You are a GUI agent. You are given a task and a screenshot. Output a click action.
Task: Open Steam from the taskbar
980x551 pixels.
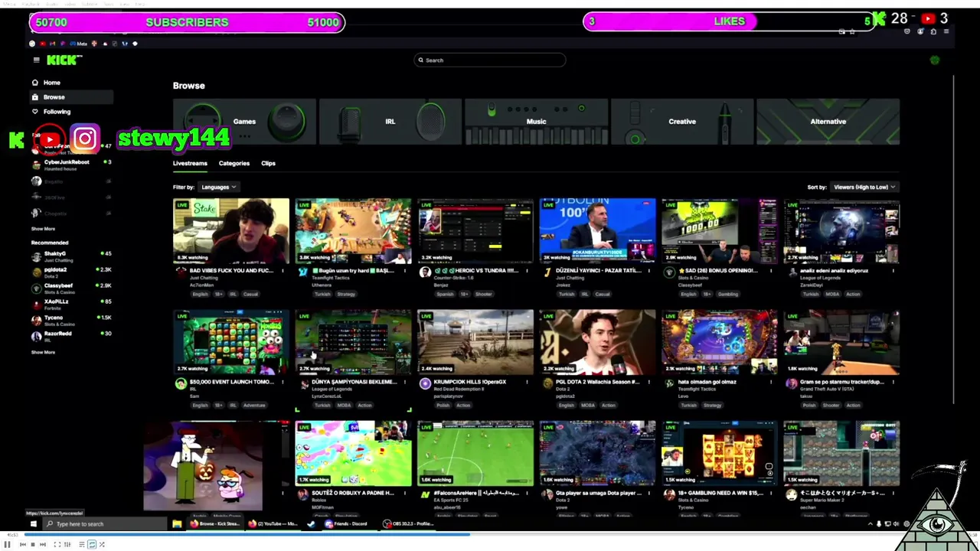(311, 524)
